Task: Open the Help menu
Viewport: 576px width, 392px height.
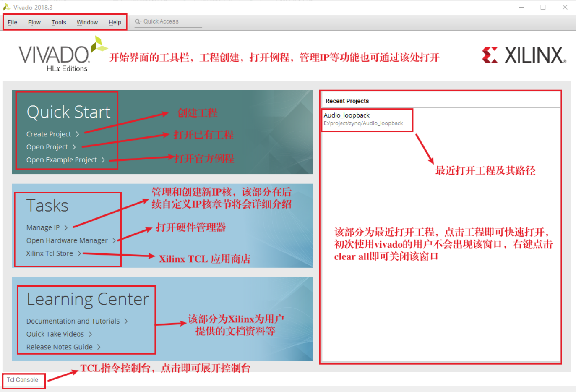Action: click(115, 22)
